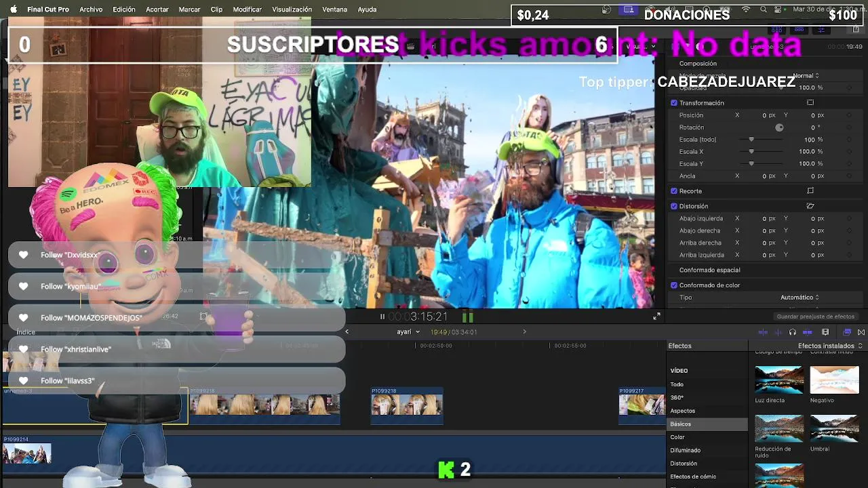Toggle the Effects browser icon
The image size is (868, 488).
(847, 332)
